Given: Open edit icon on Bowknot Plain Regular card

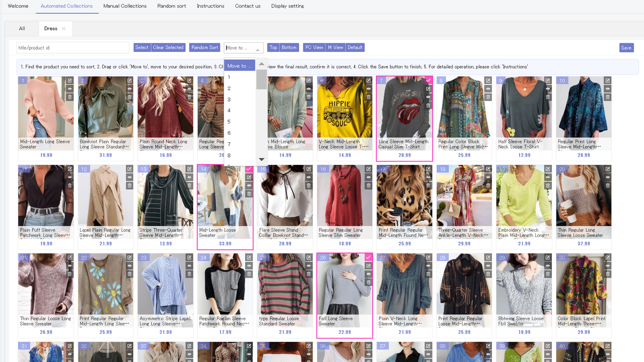Looking at the screenshot, I should pyautogui.click(x=129, y=80).
